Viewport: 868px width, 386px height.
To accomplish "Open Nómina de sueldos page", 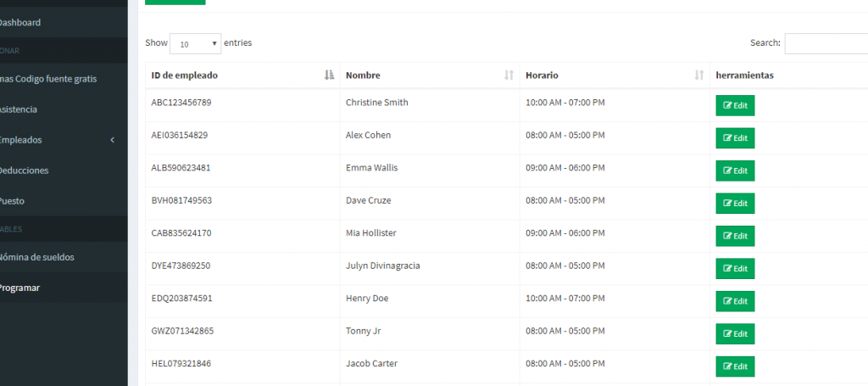I will coord(37,257).
